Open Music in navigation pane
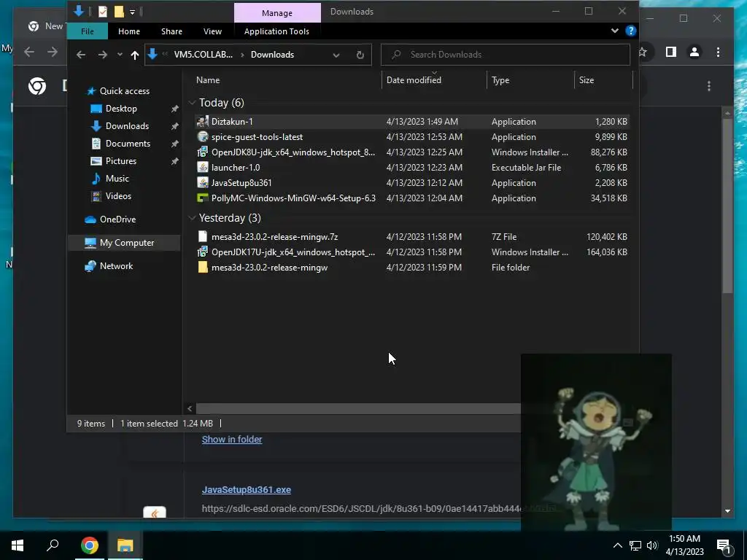747x560 pixels. coord(117,179)
